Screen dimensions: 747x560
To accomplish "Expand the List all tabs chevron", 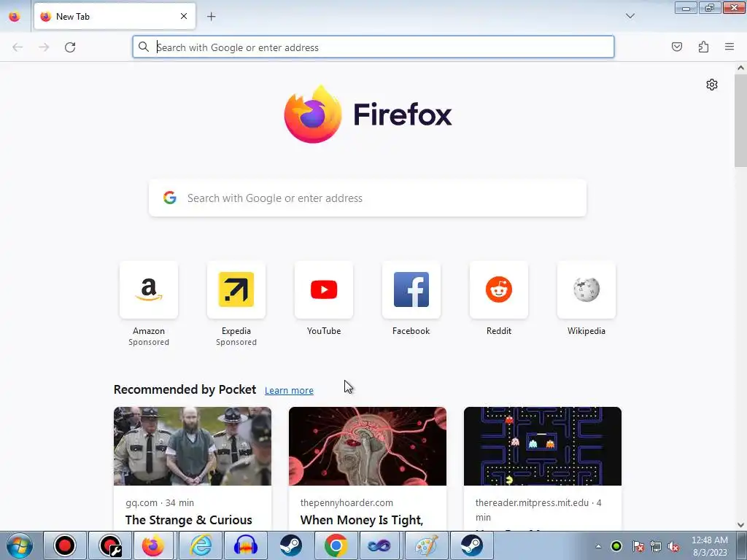I will click(x=630, y=16).
